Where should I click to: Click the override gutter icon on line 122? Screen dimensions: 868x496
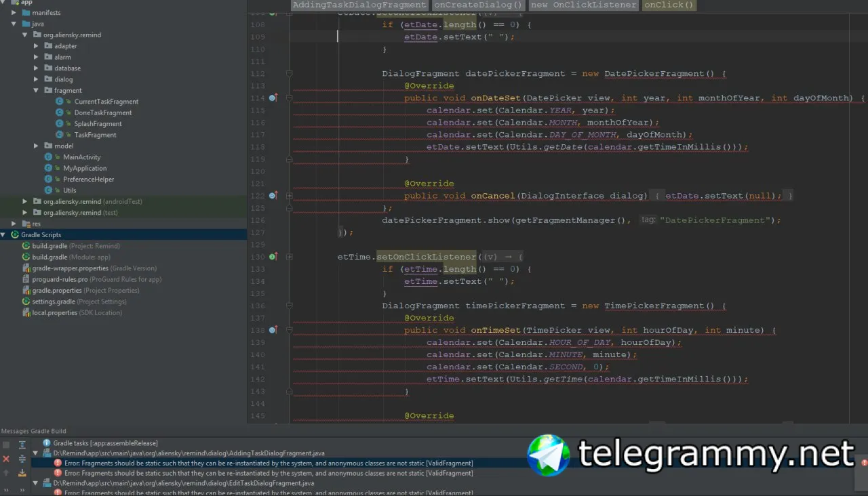tap(273, 196)
